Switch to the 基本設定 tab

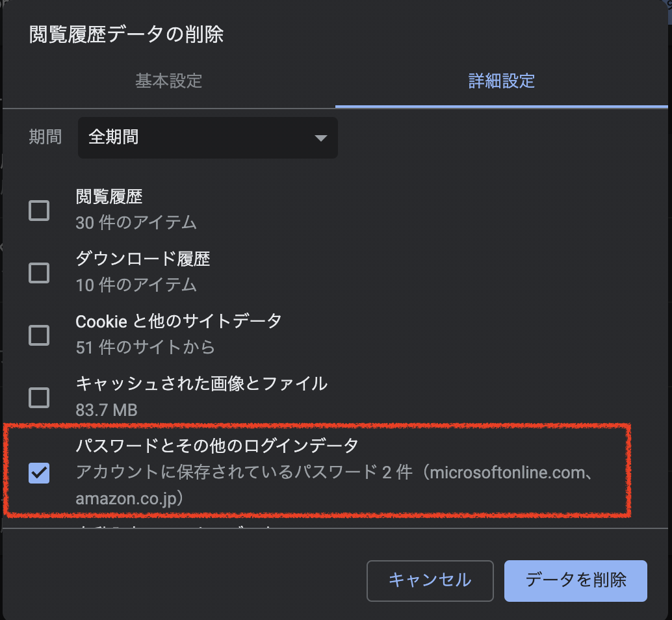point(169,81)
